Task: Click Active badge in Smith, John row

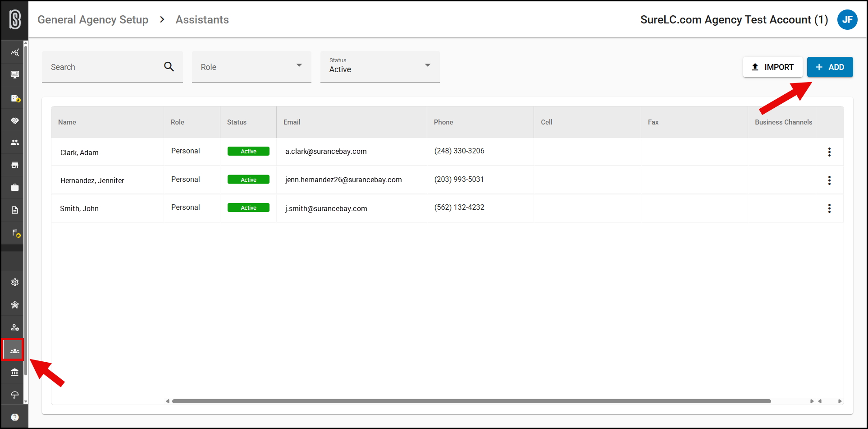Action: pyautogui.click(x=248, y=208)
